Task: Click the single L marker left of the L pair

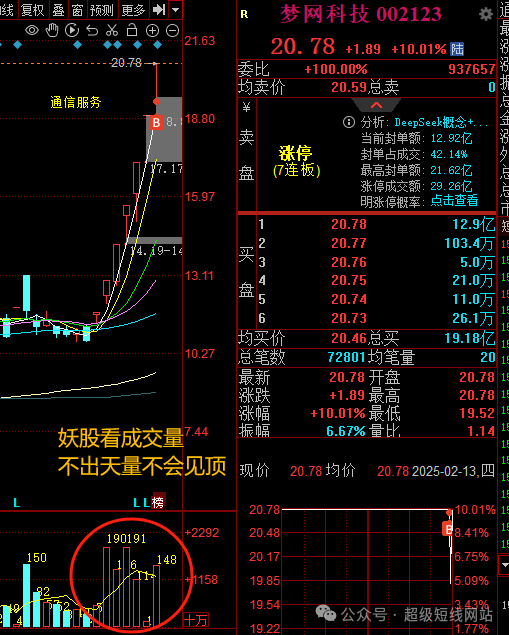Action: pos(16,503)
